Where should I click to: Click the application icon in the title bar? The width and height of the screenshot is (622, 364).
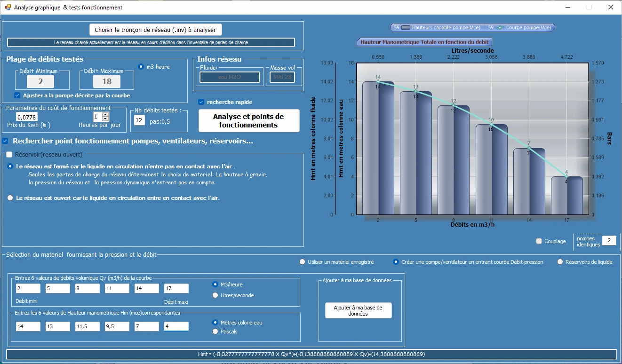(8, 7)
